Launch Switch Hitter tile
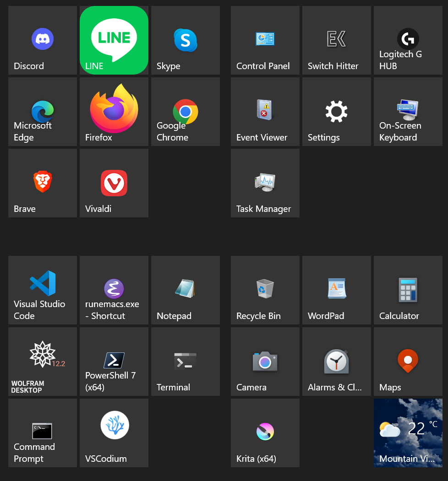Viewport: 448px width, 481px height. tap(337, 40)
